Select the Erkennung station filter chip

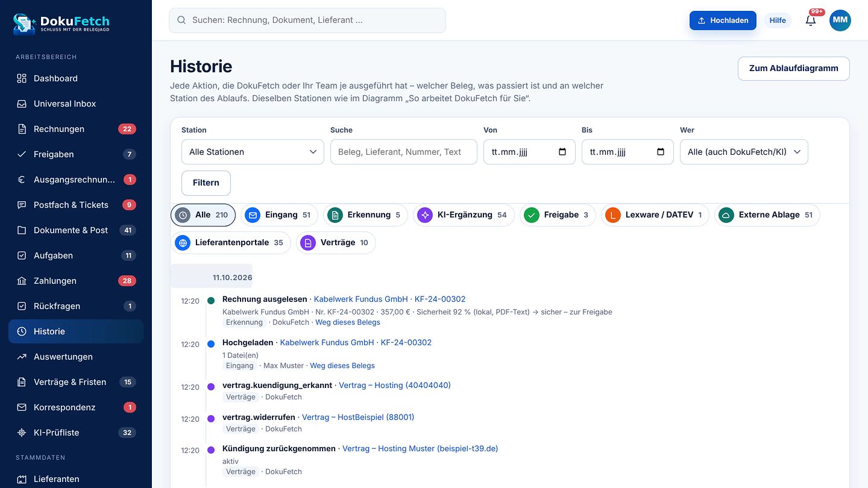365,215
